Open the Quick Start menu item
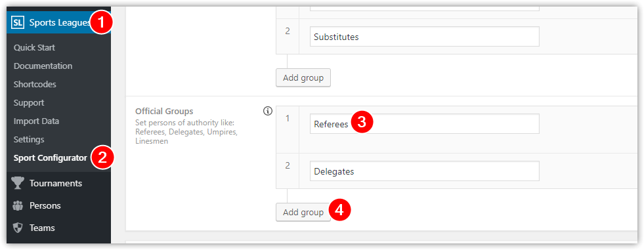644x250 pixels. coord(34,47)
